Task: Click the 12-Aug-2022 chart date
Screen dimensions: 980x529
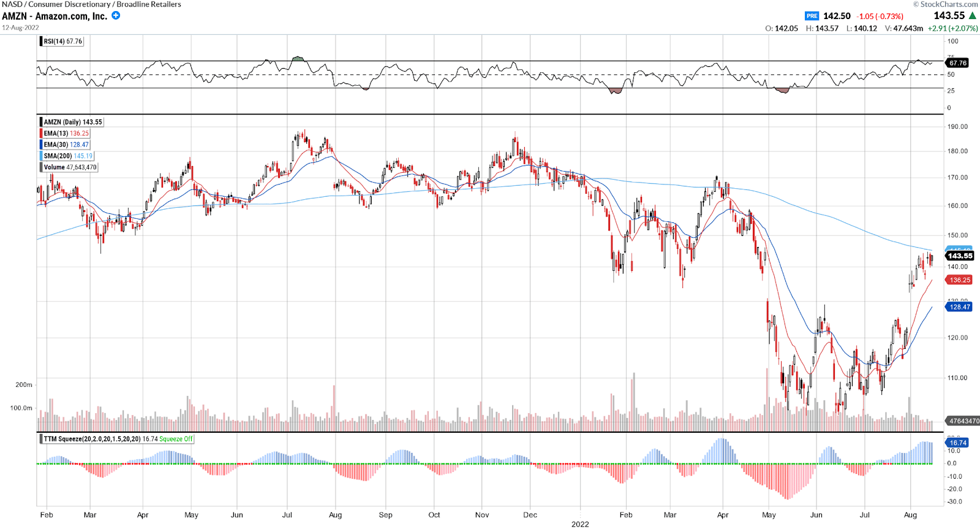Action: 20,28
